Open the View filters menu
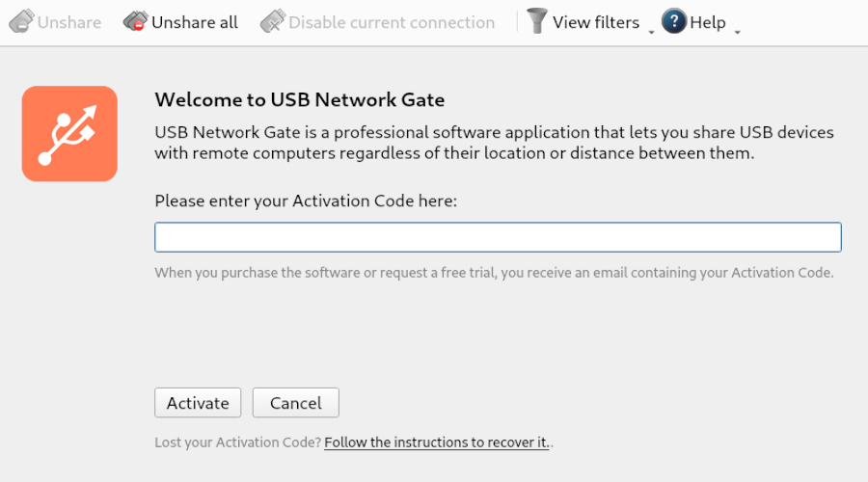868x482 pixels. coord(596,22)
